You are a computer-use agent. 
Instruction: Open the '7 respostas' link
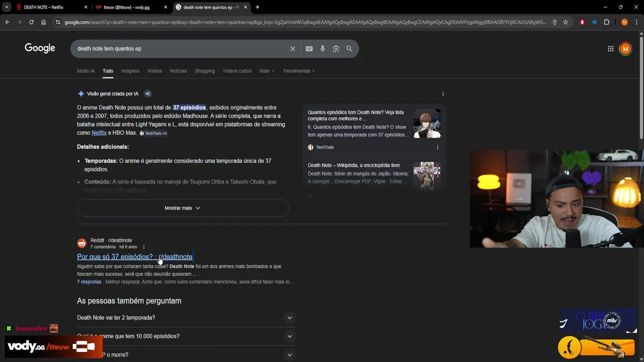point(89,282)
